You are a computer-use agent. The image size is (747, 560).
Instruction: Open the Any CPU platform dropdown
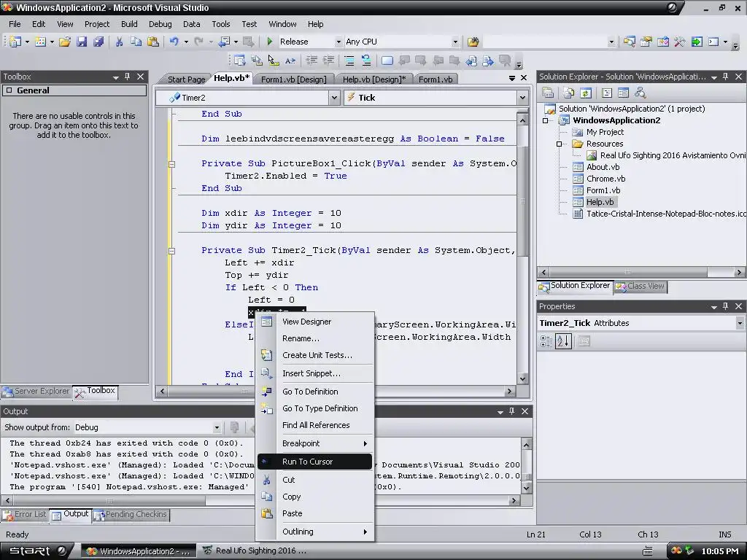[x=455, y=42]
